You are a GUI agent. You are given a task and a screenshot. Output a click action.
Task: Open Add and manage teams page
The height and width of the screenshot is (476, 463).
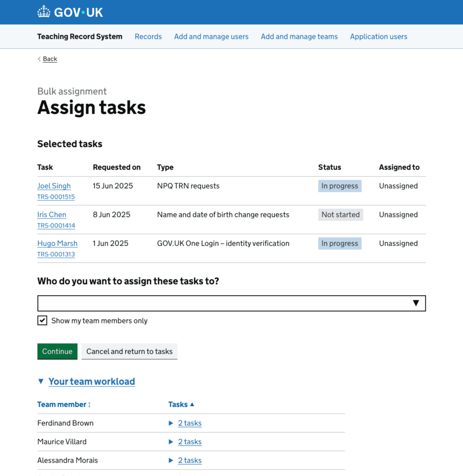[x=299, y=36]
